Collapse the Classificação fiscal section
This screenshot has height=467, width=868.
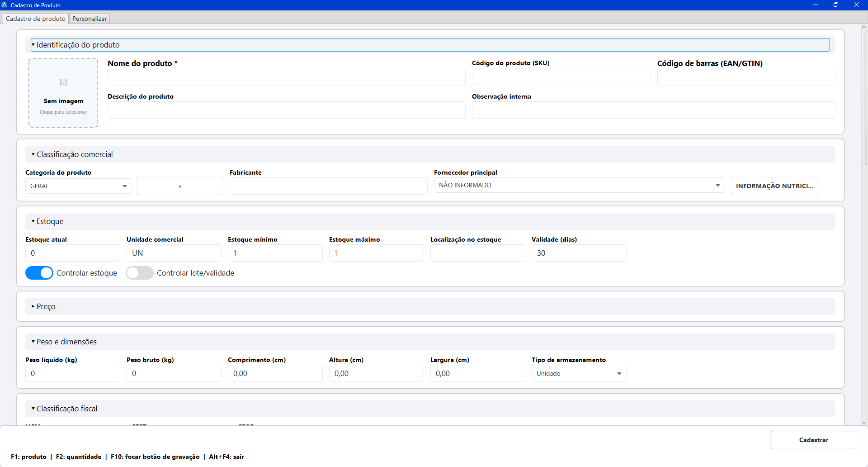pyautogui.click(x=430, y=409)
